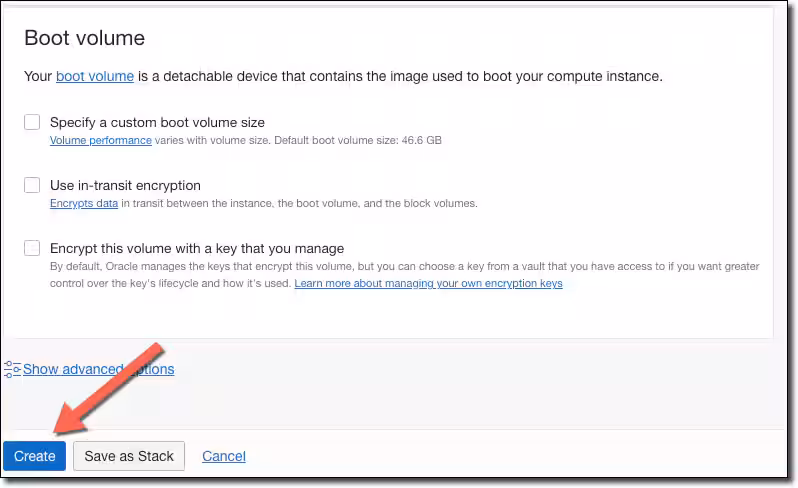The height and width of the screenshot is (488, 798).
Task: Click the 'Use in-transit encryption' label text
Action: point(125,185)
